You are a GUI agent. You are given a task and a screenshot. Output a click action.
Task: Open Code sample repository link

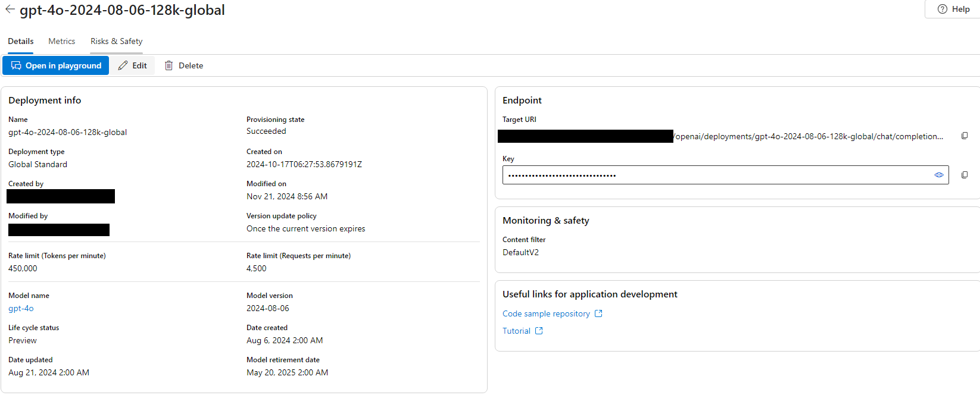(546, 313)
